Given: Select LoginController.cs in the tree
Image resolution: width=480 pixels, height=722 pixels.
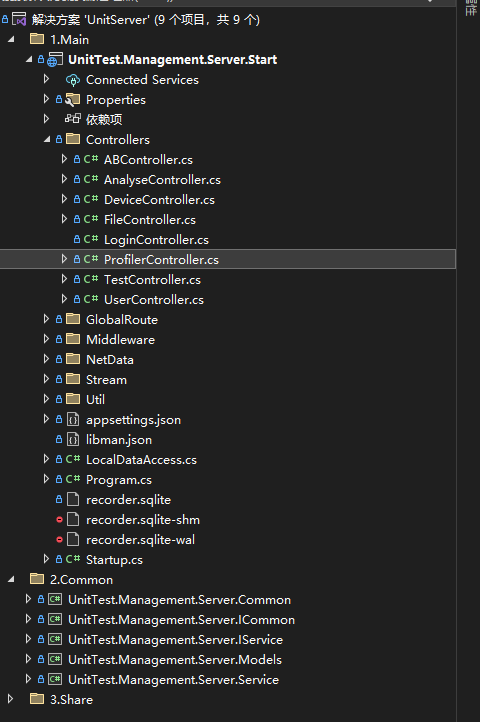Looking at the screenshot, I should pos(156,239).
